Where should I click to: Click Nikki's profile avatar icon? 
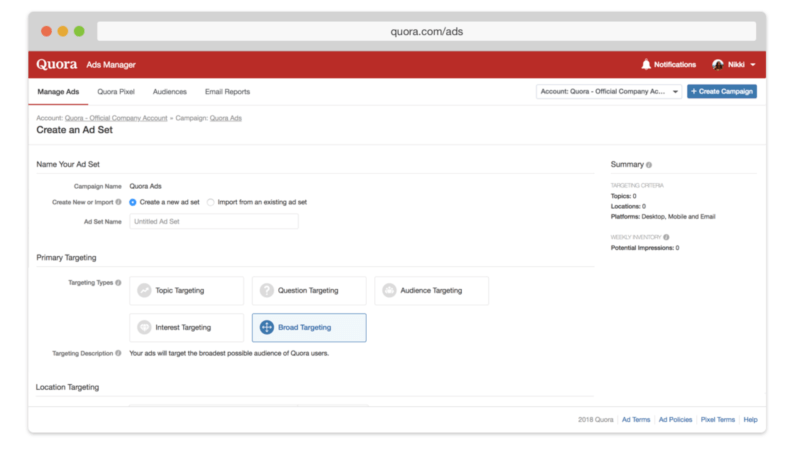(x=718, y=64)
